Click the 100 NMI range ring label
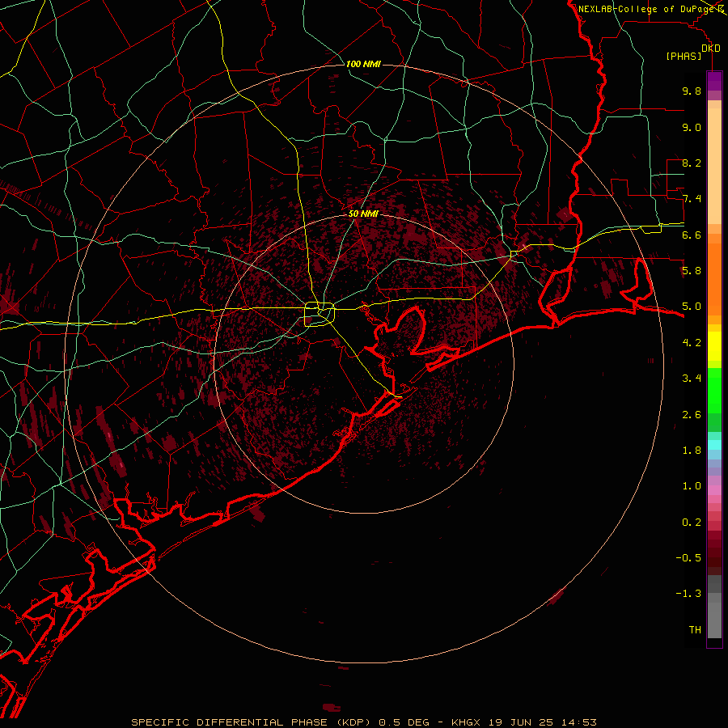This screenshot has height=728, width=728. (363, 64)
